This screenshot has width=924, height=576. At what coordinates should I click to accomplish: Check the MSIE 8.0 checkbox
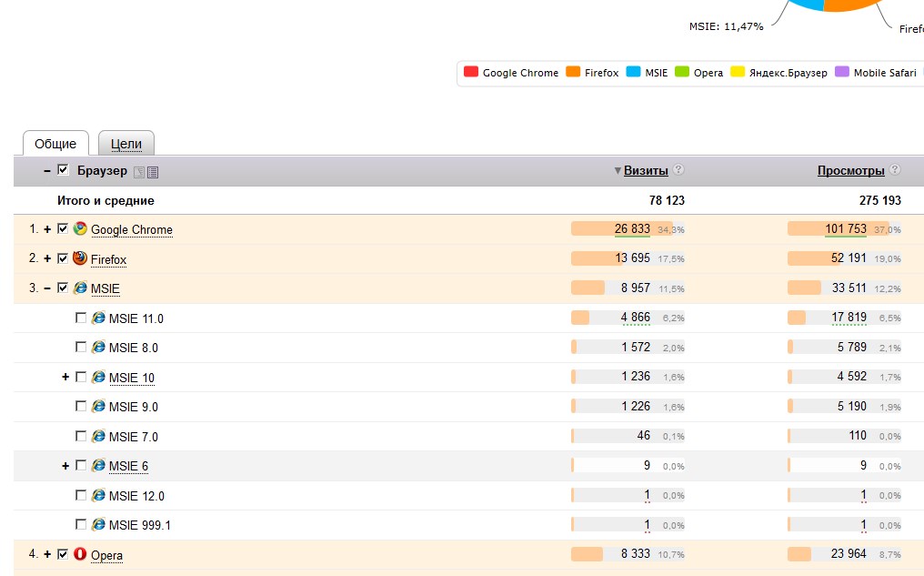(81, 347)
